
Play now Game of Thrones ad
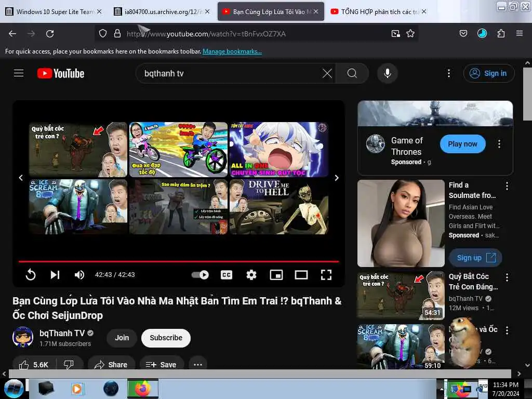click(x=462, y=144)
